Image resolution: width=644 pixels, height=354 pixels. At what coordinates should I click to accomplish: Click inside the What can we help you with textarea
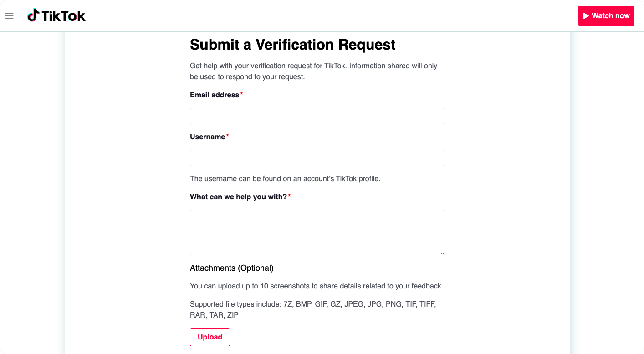click(x=317, y=232)
